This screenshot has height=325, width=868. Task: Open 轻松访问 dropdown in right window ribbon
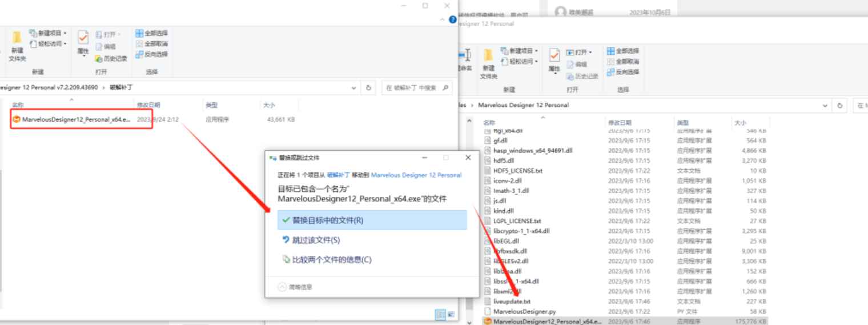(522, 61)
